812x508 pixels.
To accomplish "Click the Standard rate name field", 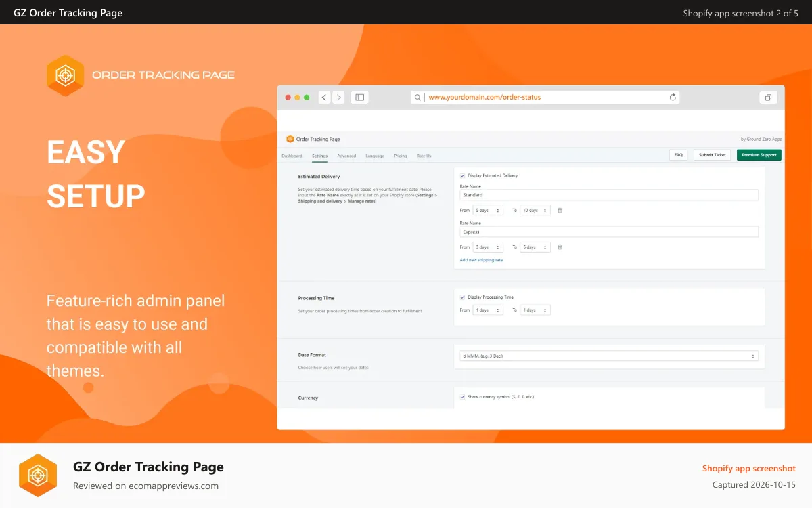I will tap(609, 195).
